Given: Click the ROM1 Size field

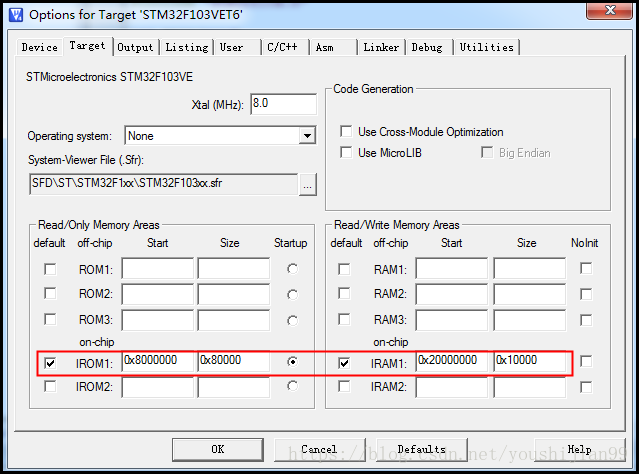Looking at the screenshot, I should [x=234, y=268].
